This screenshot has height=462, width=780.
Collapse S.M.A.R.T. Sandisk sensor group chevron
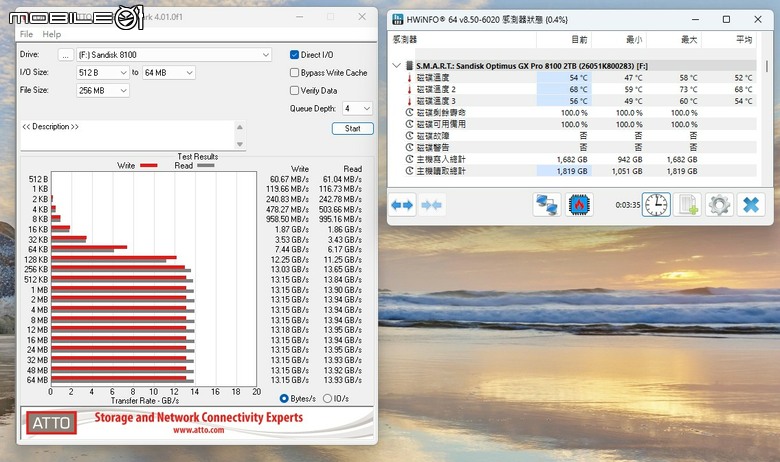(396, 65)
